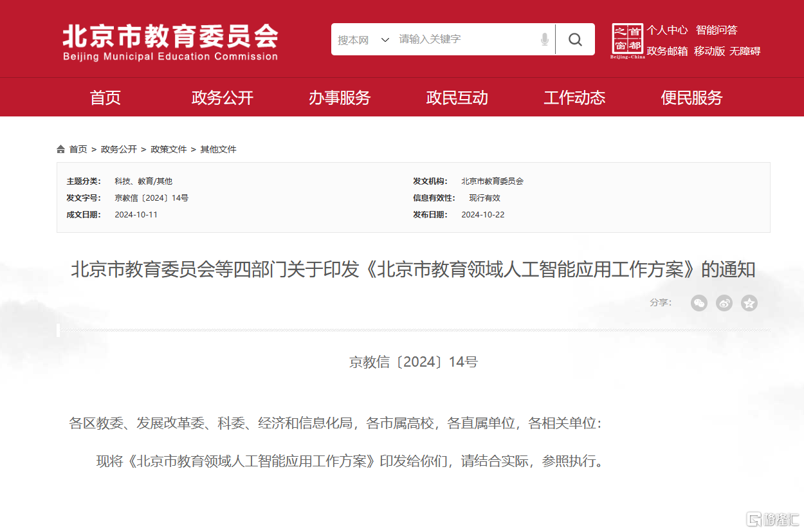Go to 政务公开 in breadcrumb
The image size is (804, 532).
point(119,149)
